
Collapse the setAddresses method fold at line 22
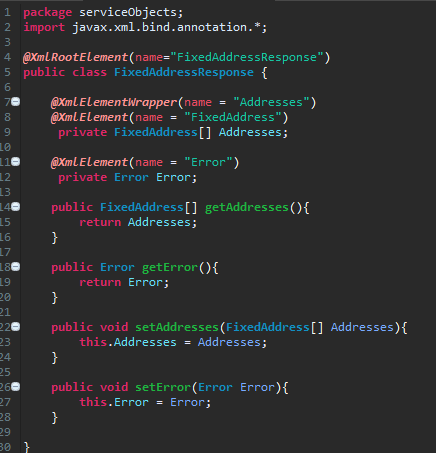click(16, 327)
